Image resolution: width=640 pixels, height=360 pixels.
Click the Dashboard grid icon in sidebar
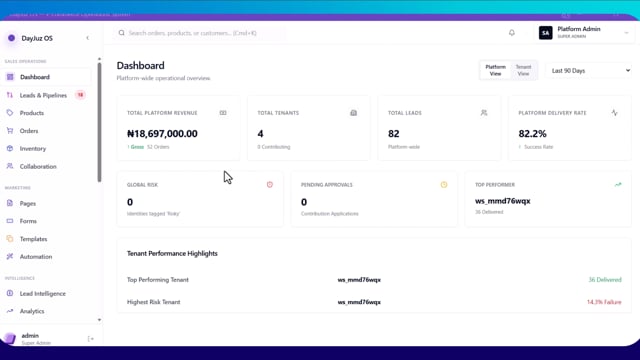click(x=10, y=77)
